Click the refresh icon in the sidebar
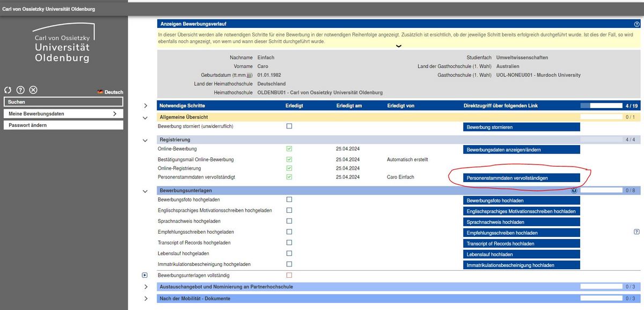This screenshot has width=644, height=310. coord(8,90)
